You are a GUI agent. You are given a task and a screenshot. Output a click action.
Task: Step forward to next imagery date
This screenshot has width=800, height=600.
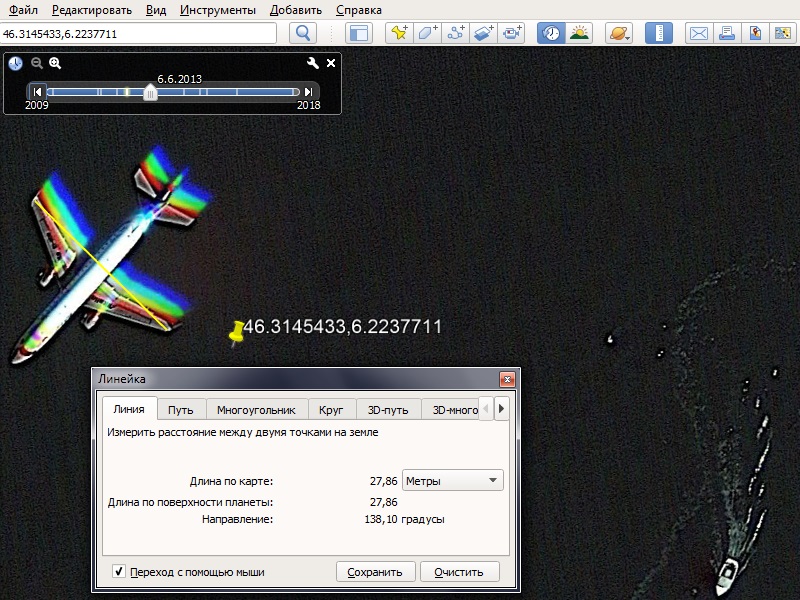point(308,92)
